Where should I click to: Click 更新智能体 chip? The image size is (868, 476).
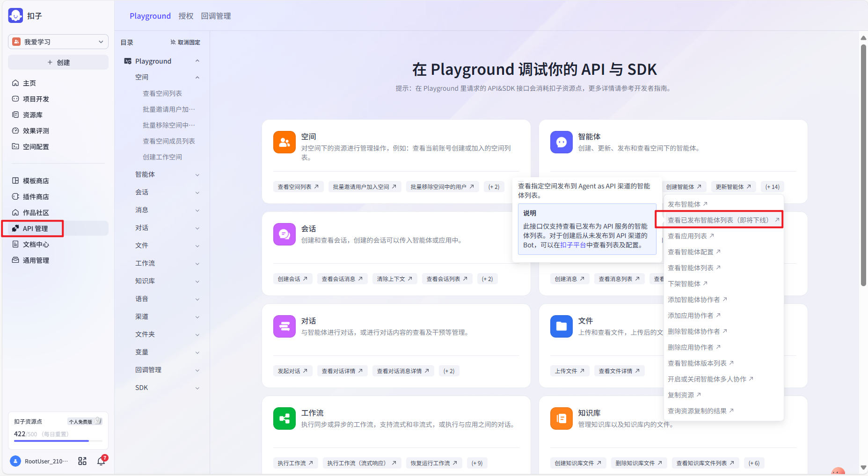733,187
